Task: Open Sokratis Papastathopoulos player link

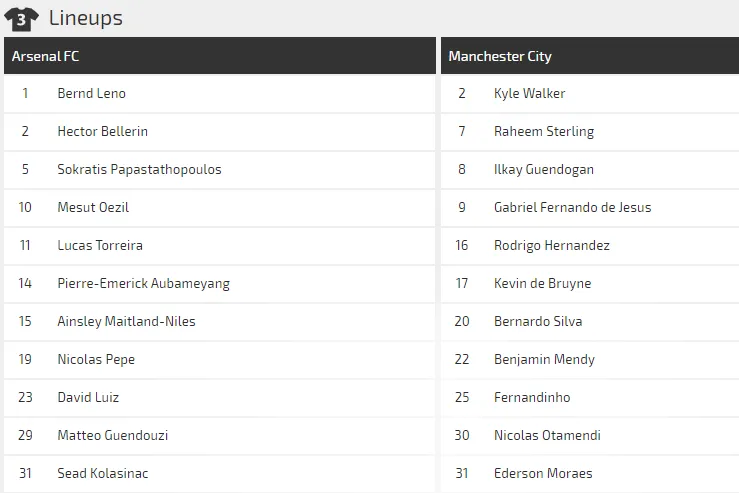Action: coord(139,169)
